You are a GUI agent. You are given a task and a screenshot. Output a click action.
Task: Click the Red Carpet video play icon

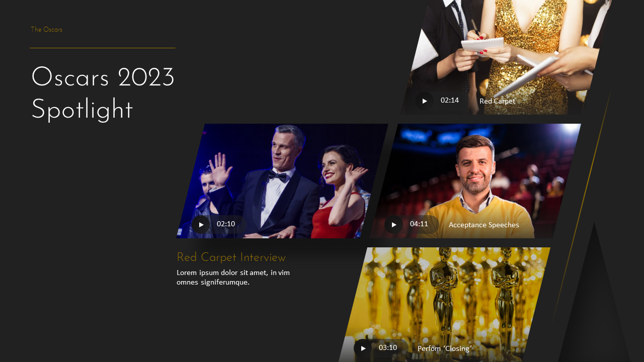[x=424, y=101]
